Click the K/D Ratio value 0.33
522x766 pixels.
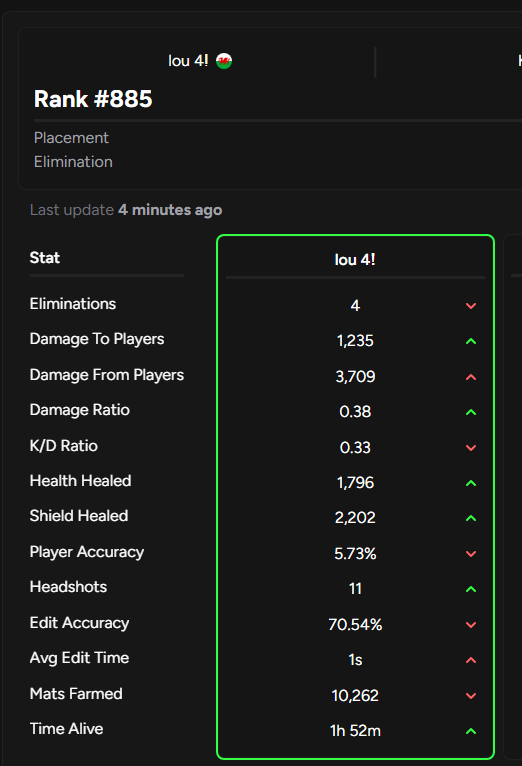point(355,447)
